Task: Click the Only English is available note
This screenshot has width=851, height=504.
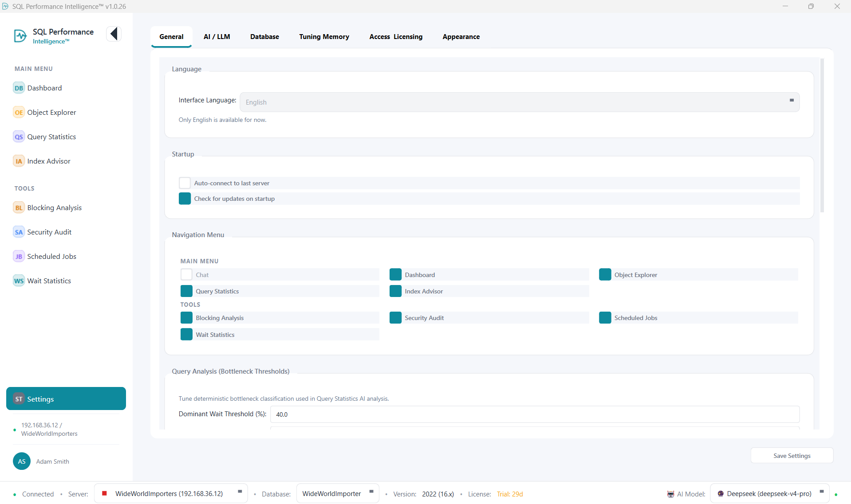Action: point(222,120)
